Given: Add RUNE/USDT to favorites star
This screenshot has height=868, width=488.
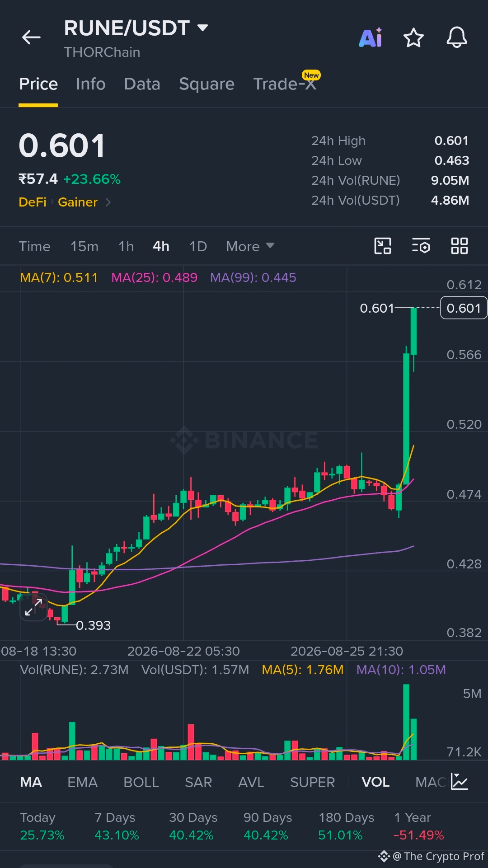Looking at the screenshot, I should [413, 38].
